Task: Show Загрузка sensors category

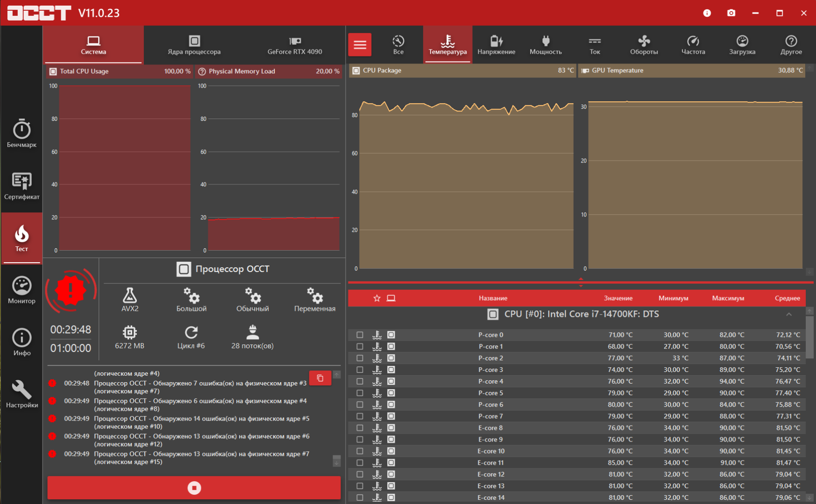Action: click(742, 45)
